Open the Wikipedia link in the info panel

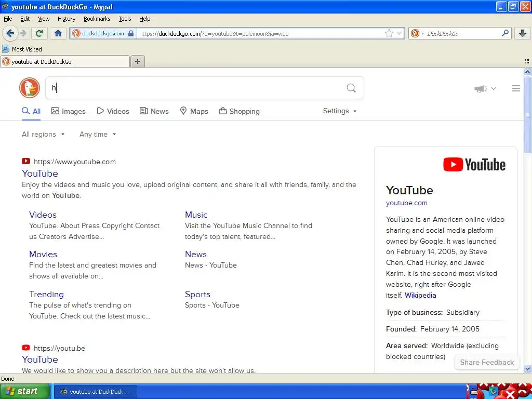pyautogui.click(x=420, y=295)
